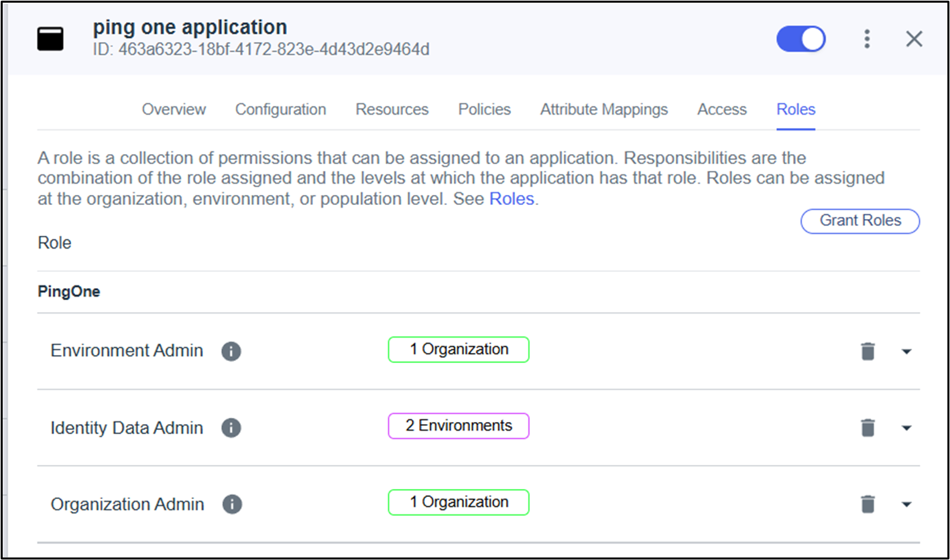Click the Grant Roles button
Viewport: 950px width, 560px height.
click(860, 221)
